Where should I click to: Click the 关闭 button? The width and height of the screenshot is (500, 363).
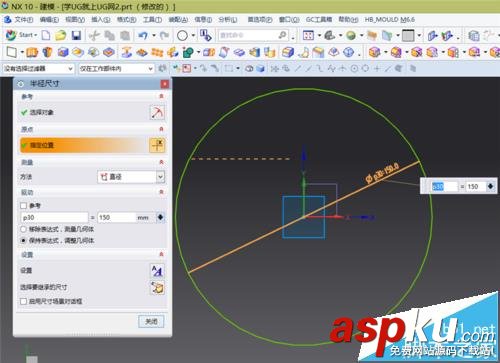(x=151, y=321)
